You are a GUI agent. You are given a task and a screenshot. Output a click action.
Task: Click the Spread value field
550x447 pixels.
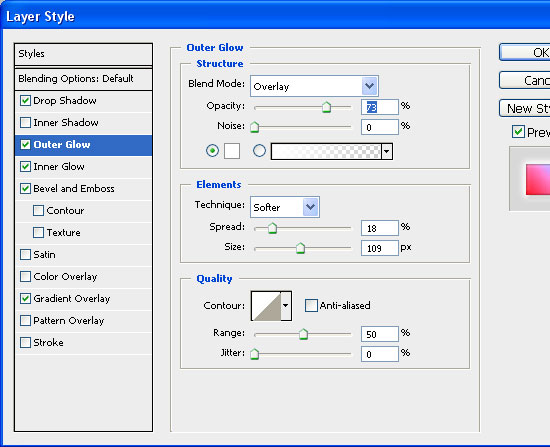380,228
